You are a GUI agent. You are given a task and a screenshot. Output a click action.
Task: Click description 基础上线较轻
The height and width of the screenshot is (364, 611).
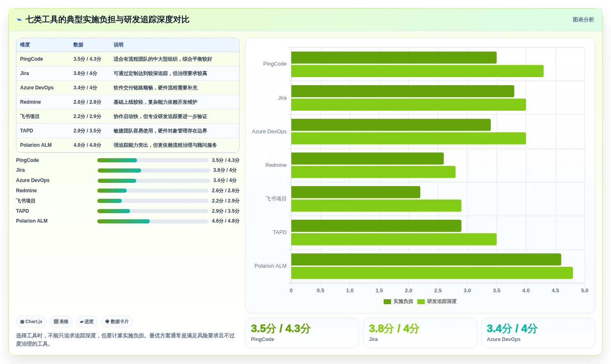tap(156, 102)
